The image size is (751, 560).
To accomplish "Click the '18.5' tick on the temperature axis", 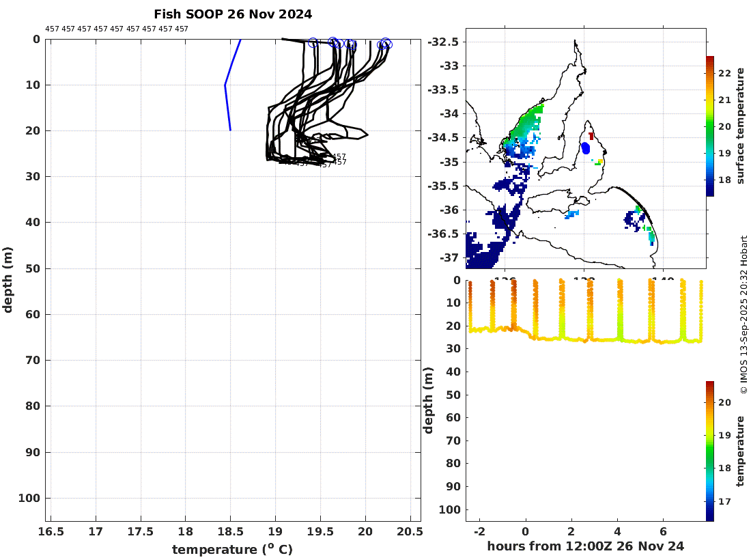I will (x=230, y=532).
